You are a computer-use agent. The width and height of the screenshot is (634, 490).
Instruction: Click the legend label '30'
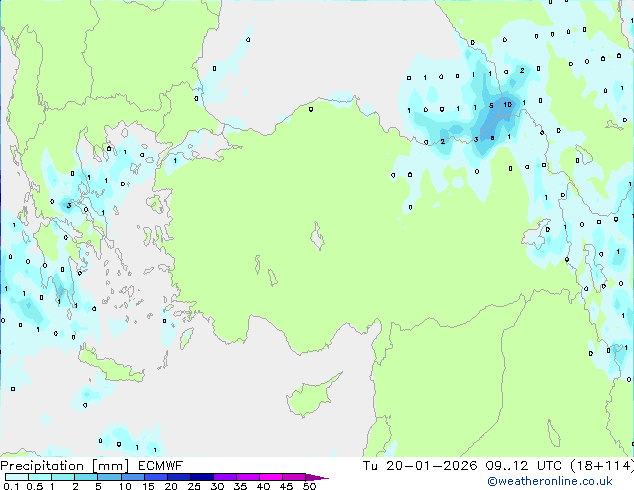(x=217, y=486)
